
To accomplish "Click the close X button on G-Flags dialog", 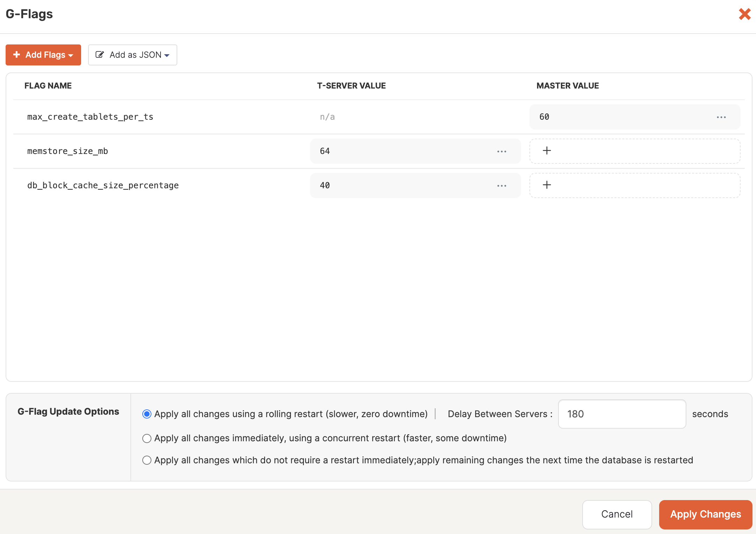I will click(743, 12).
